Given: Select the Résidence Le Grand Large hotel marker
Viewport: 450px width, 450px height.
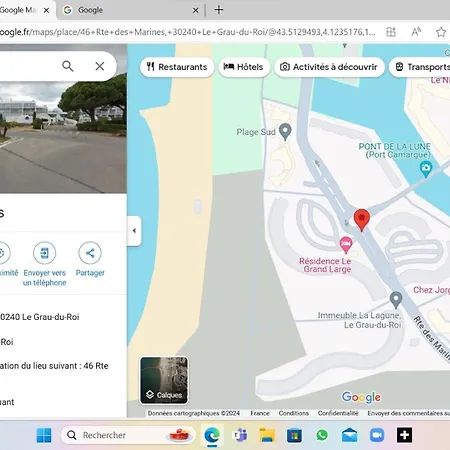Looking at the screenshot, I should click(x=346, y=245).
